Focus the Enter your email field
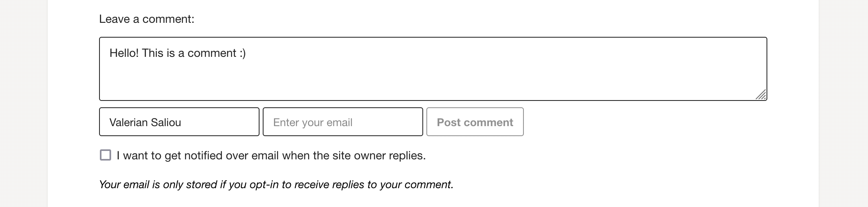 (343, 122)
